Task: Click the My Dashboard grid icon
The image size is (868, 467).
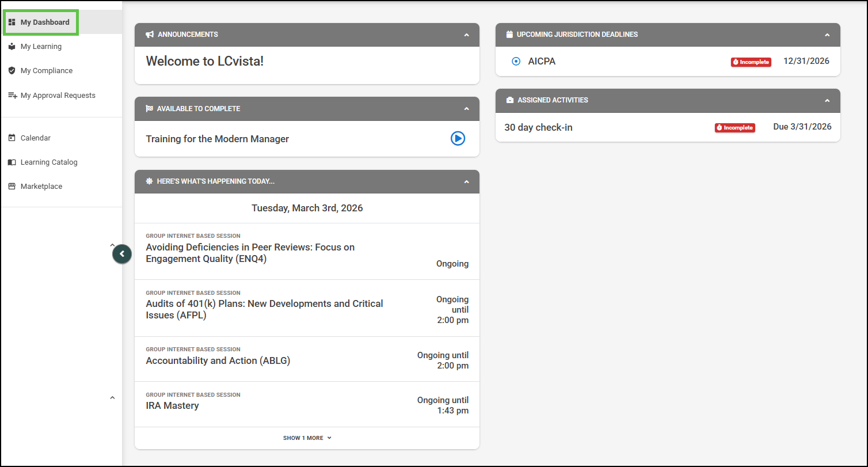Action: click(x=12, y=22)
